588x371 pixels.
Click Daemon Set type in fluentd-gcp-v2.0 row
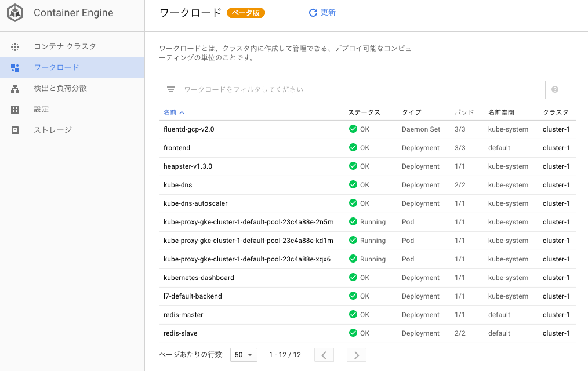(x=421, y=129)
